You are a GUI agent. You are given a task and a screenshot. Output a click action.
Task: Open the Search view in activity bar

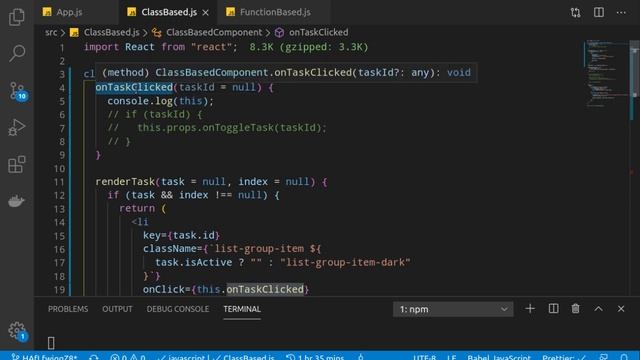pyautogui.click(x=17, y=53)
